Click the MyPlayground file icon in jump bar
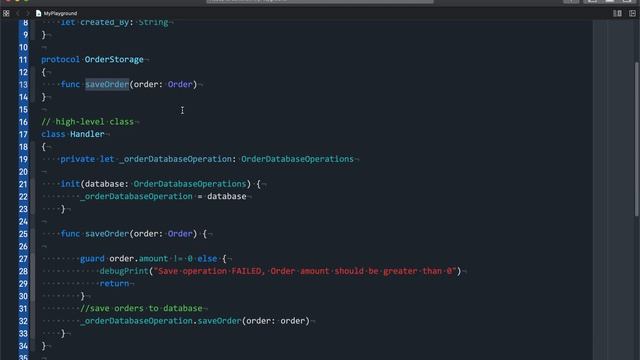Viewport: 640px width, 360px height. [x=38, y=13]
